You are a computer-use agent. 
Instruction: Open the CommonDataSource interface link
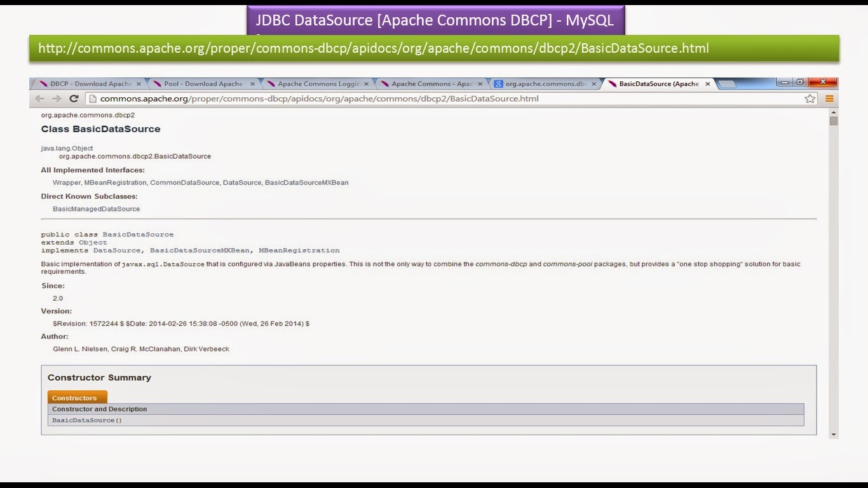pyautogui.click(x=184, y=182)
